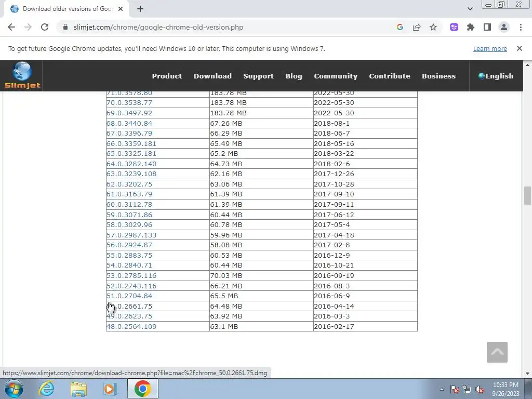Image resolution: width=532 pixels, height=399 pixels.
Task: Download Chrome version 52.0.2743.116
Action: pyautogui.click(x=131, y=286)
